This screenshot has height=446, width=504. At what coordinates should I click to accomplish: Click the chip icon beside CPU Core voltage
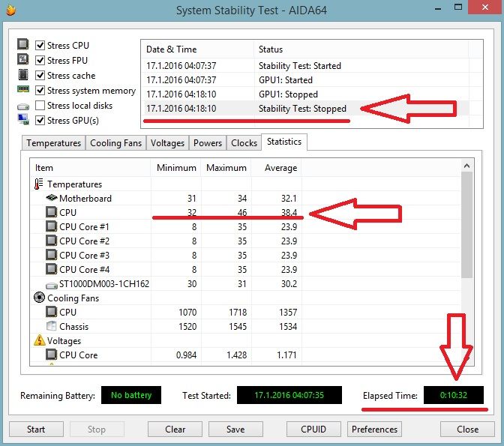pyautogui.click(x=51, y=355)
